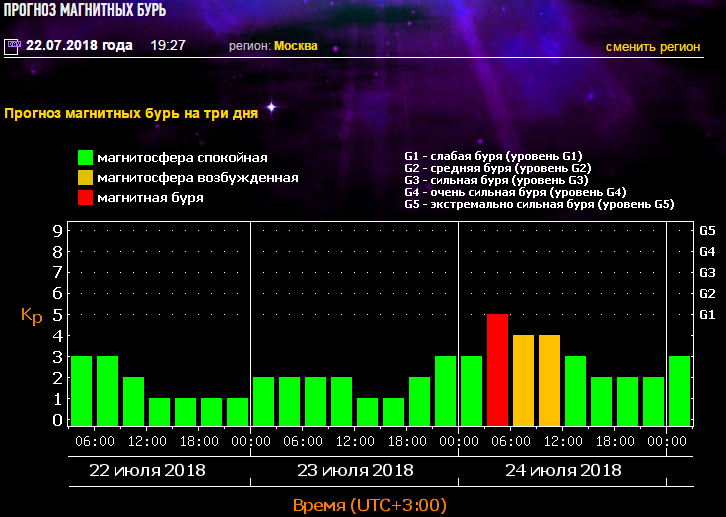Select the red 'магнитная буря' legend swatch
The height and width of the screenshot is (517, 726).
click(86, 198)
